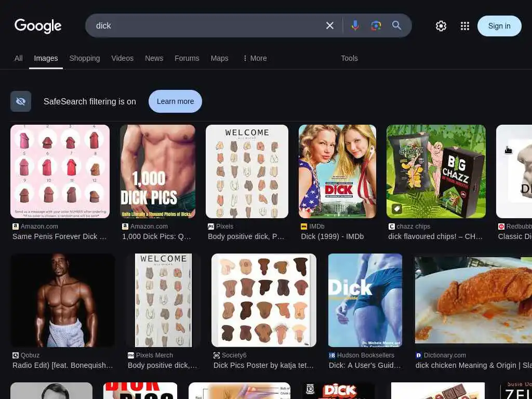This screenshot has width=532, height=399.
Task: Click the Google logo
Action: pos(38,26)
